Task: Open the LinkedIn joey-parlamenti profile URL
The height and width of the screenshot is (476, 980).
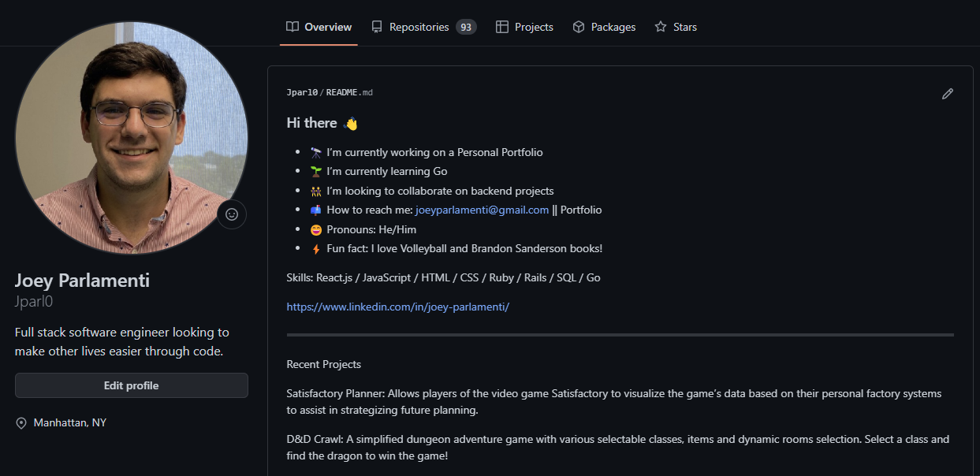Action: point(398,307)
